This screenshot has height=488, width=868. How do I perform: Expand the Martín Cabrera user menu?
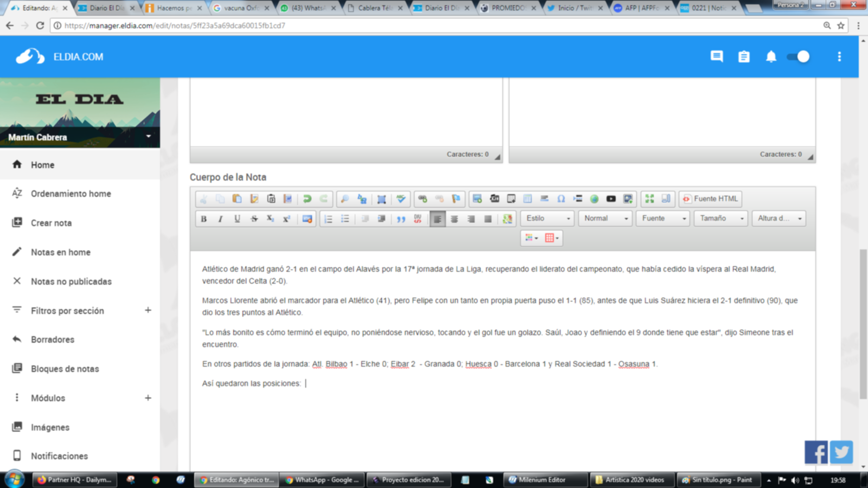(x=148, y=137)
